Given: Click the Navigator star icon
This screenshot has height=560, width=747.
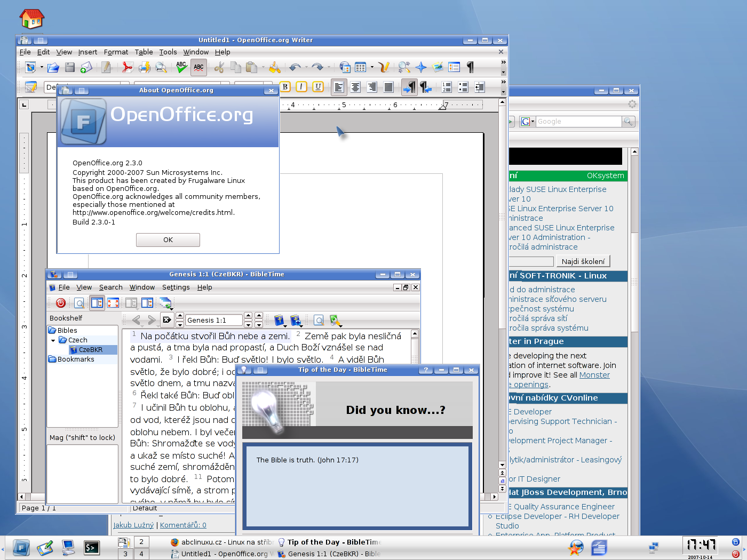Looking at the screenshot, I should click(421, 67).
